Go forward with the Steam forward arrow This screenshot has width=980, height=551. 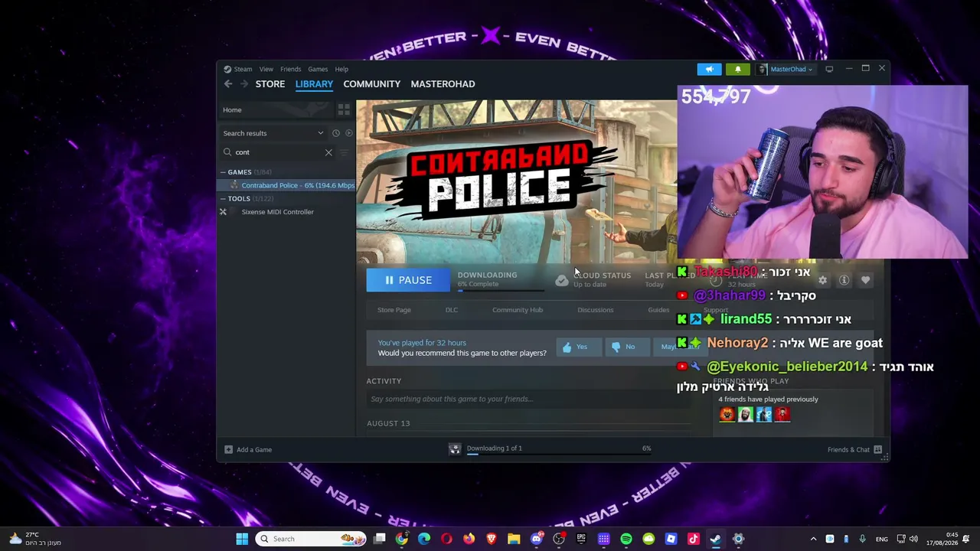(243, 84)
